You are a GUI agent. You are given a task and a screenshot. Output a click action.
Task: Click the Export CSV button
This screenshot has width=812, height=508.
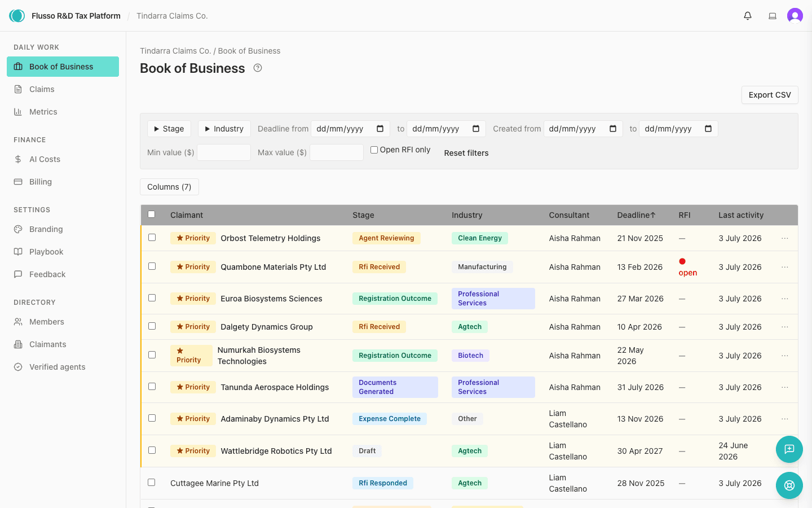click(770, 95)
